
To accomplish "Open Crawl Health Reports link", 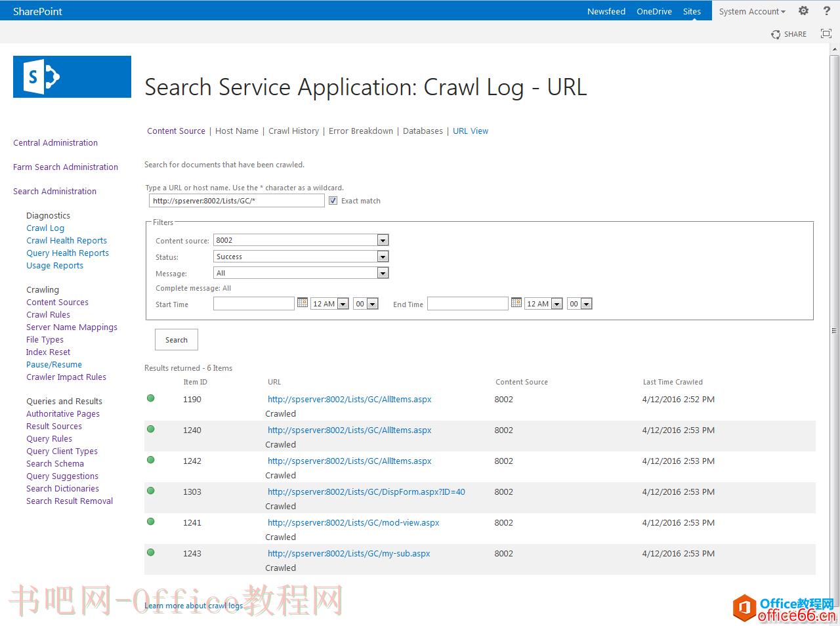I will click(x=66, y=240).
